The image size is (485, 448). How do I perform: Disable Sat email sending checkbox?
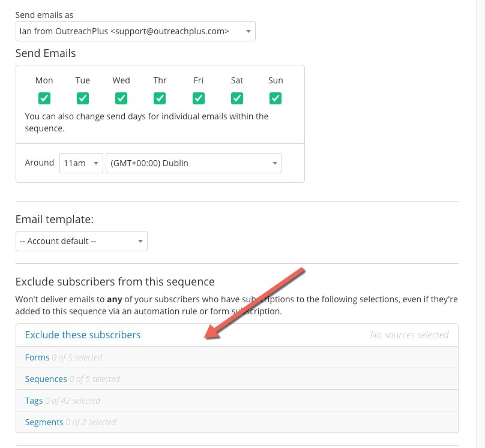(x=237, y=98)
